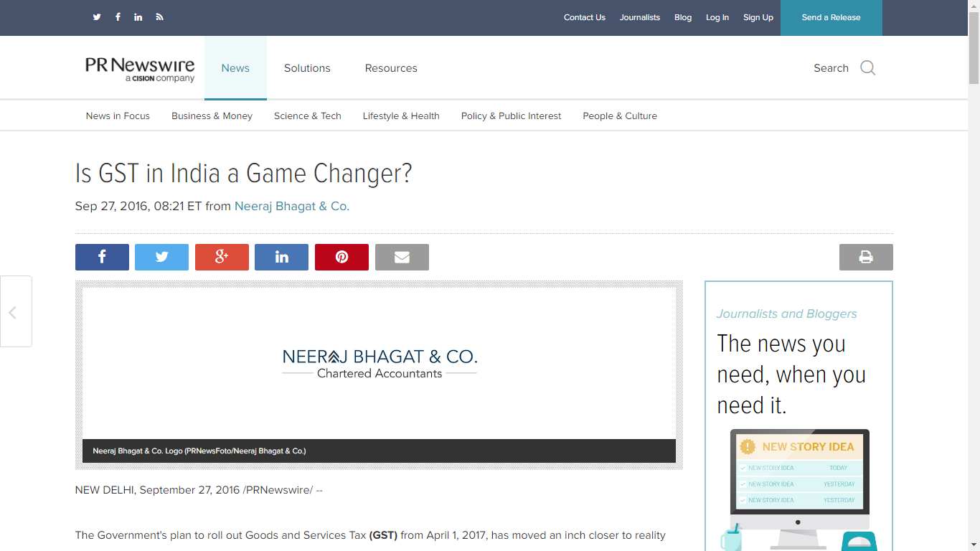Open the RSS feed icon in top bar
The image size is (980, 551).
159,17
